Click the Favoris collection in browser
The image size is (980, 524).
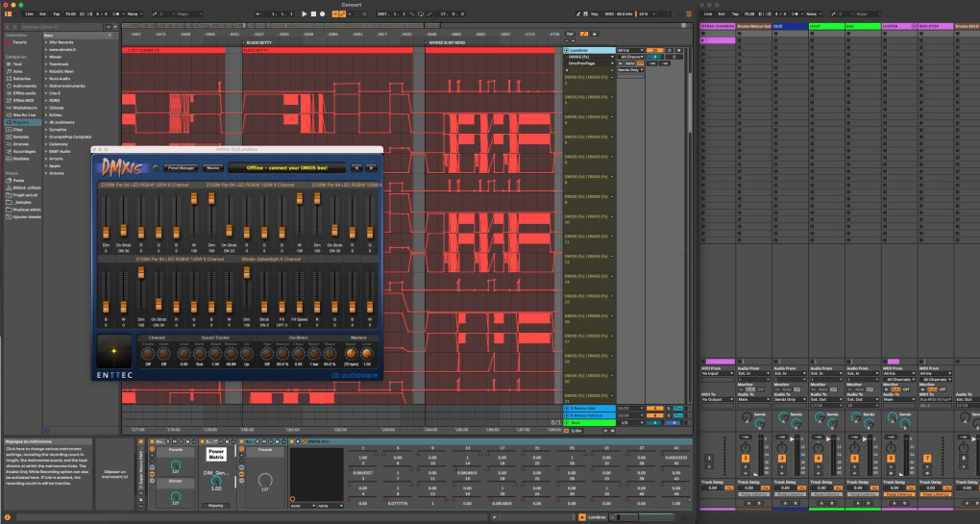19,42
